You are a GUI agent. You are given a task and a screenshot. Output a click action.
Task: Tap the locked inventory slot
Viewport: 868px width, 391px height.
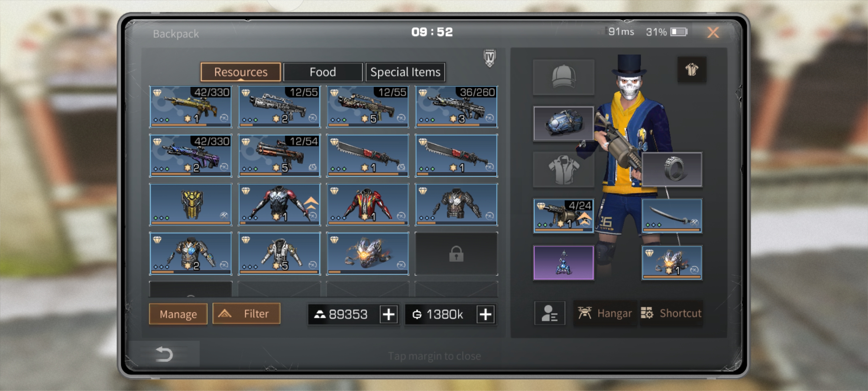(x=456, y=254)
